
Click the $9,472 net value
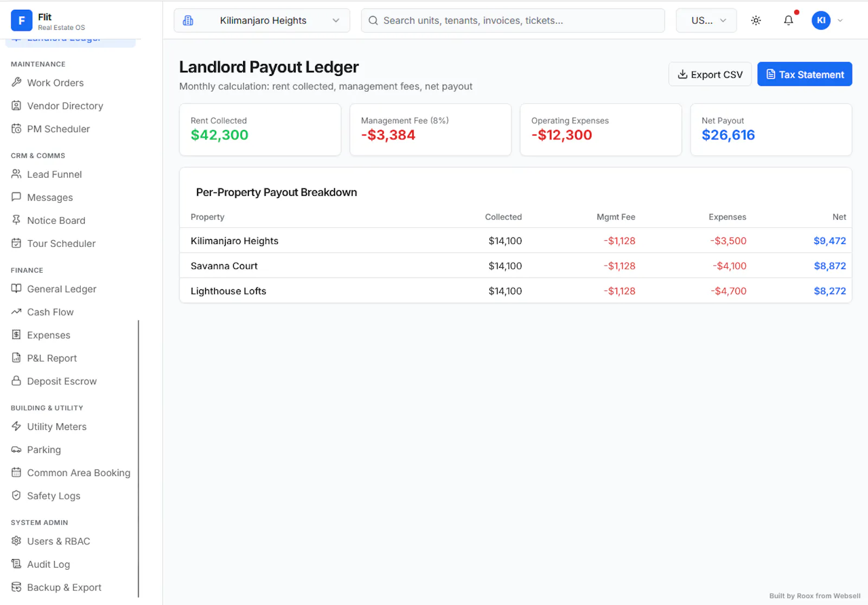(829, 241)
